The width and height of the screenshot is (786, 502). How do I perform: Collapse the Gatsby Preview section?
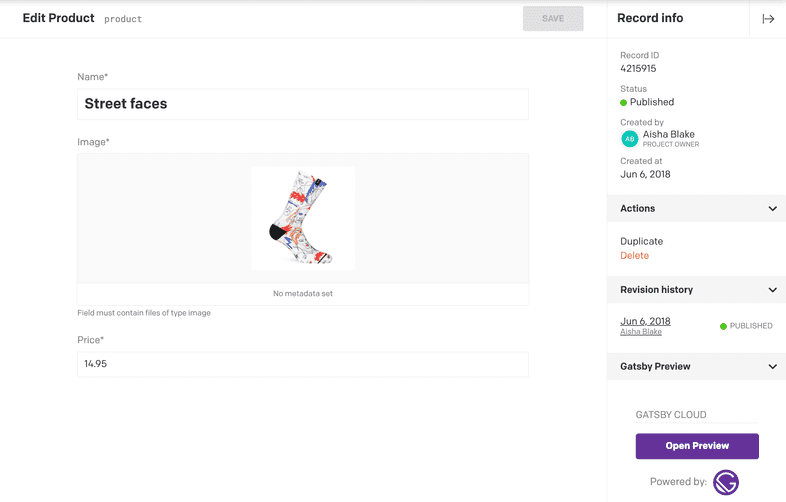(x=772, y=367)
